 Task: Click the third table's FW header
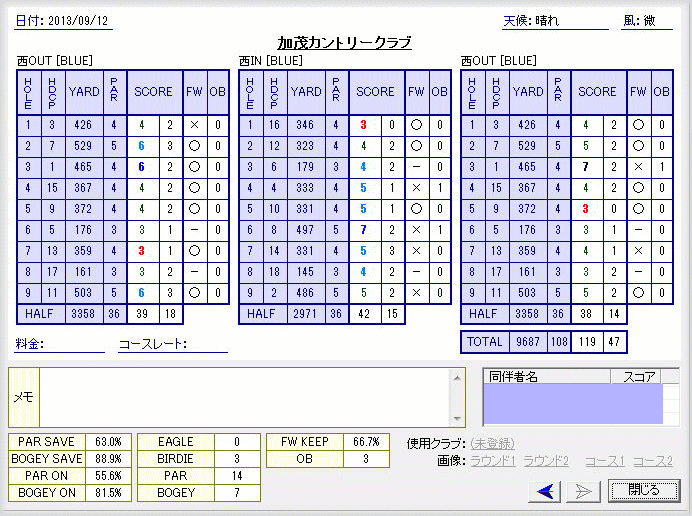638,92
